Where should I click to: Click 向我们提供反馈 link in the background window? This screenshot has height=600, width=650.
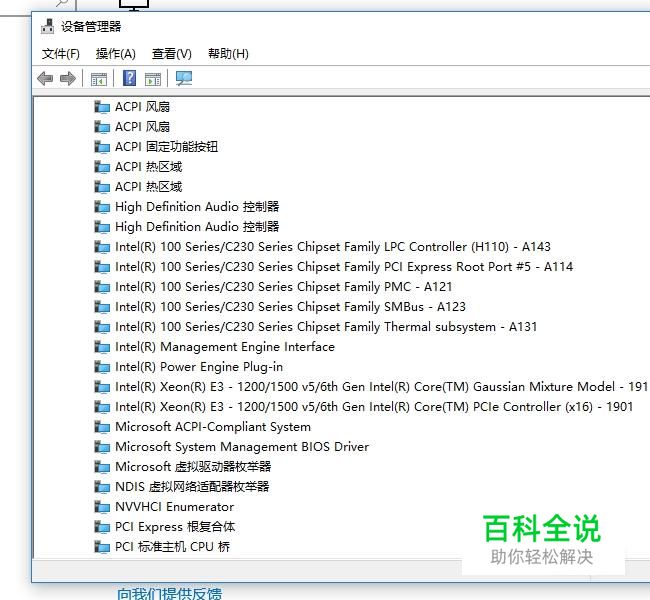[x=170, y=594]
